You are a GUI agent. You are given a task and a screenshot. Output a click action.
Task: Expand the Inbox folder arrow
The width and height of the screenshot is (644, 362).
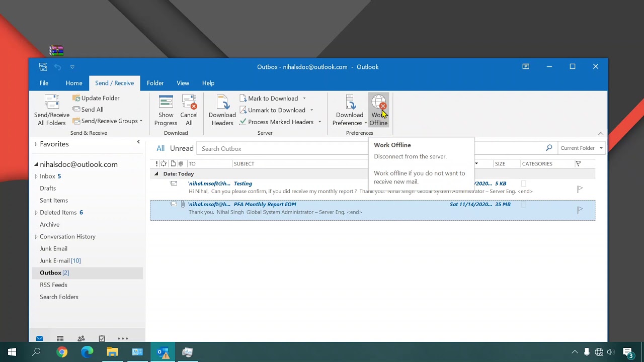pyautogui.click(x=36, y=176)
